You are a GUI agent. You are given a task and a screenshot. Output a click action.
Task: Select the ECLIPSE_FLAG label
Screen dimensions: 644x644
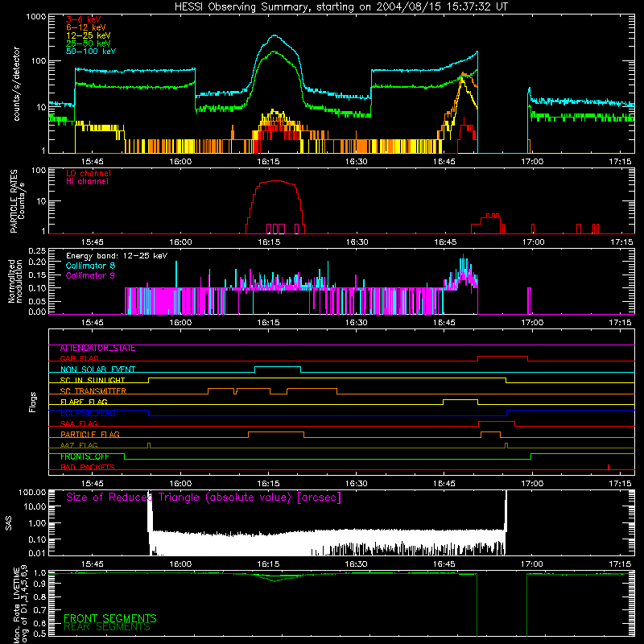88,413
